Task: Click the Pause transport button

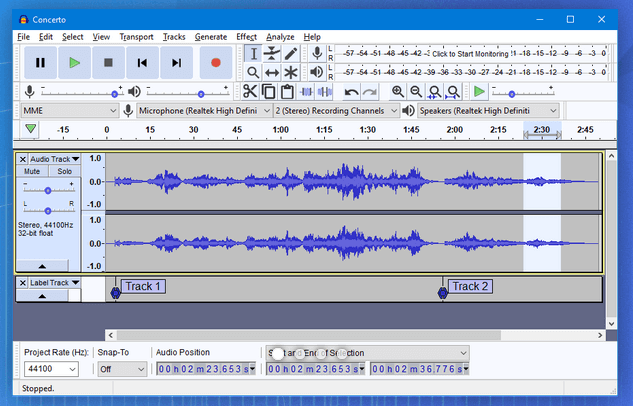Action: tap(40, 62)
